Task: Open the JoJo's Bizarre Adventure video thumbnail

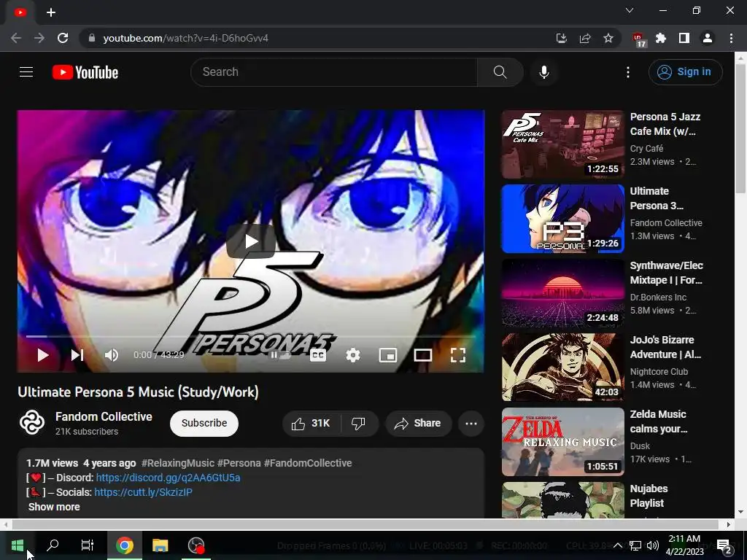Action: point(562,367)
